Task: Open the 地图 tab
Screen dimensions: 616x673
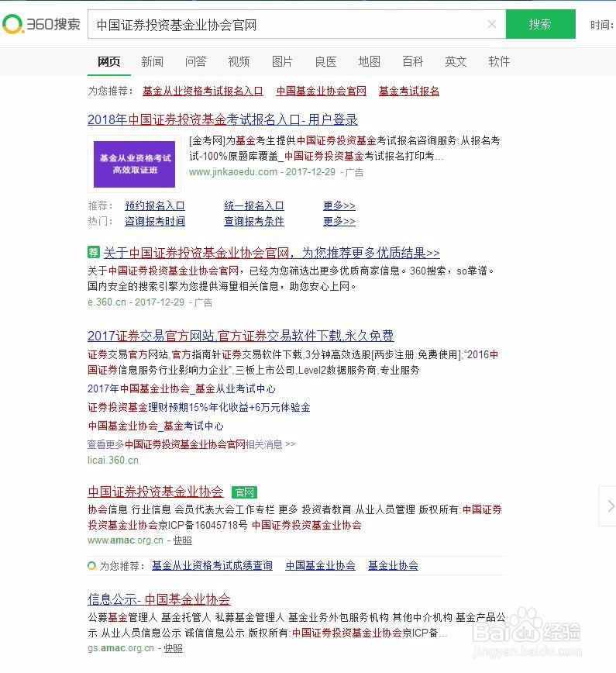Action: (x=370, y=61)
